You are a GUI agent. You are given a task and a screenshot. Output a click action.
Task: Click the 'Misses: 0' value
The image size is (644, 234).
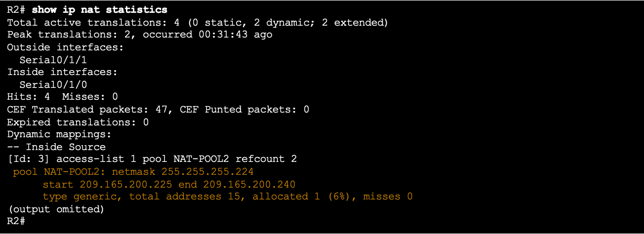pos(90,97)
